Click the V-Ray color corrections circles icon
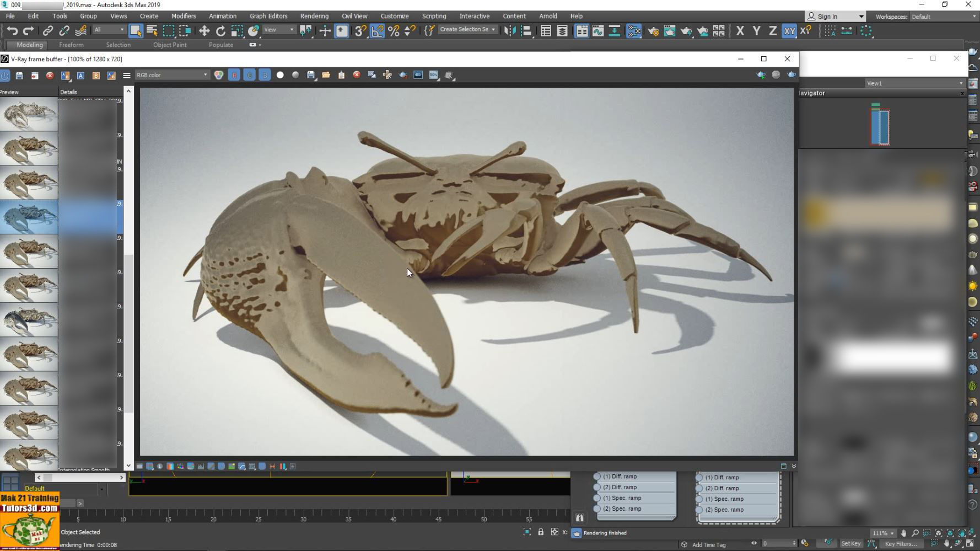980x551 pixels. point(219,75)
